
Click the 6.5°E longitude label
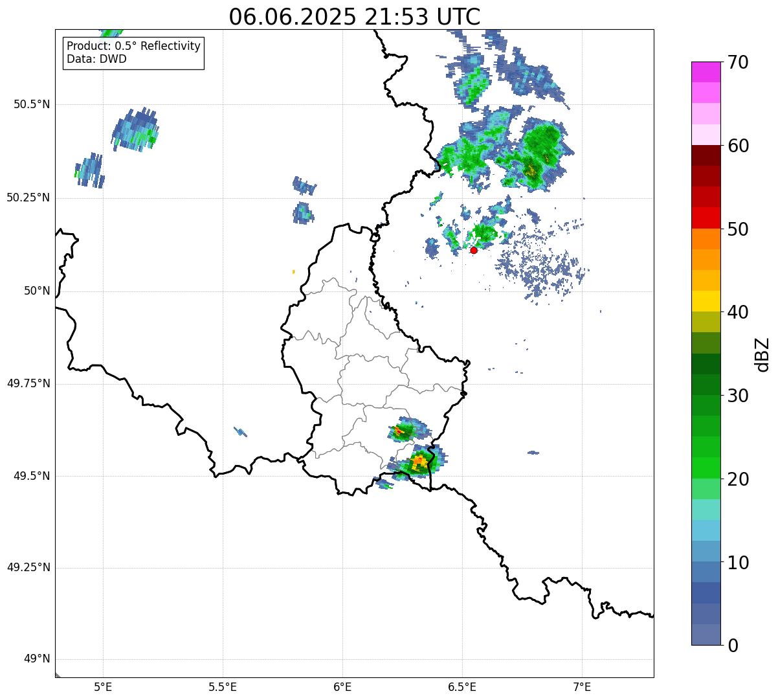click(463, 687)
